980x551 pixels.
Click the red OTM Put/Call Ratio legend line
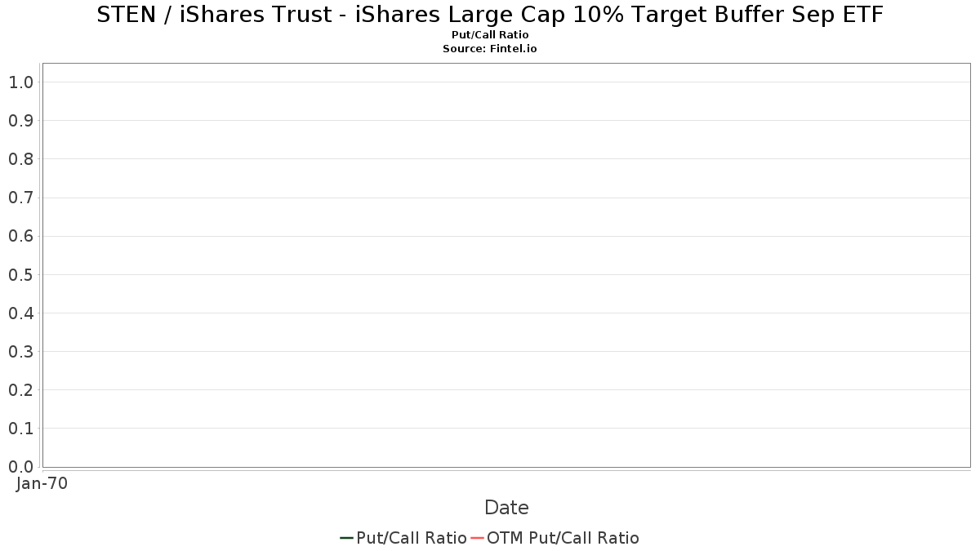coord(477,538)
